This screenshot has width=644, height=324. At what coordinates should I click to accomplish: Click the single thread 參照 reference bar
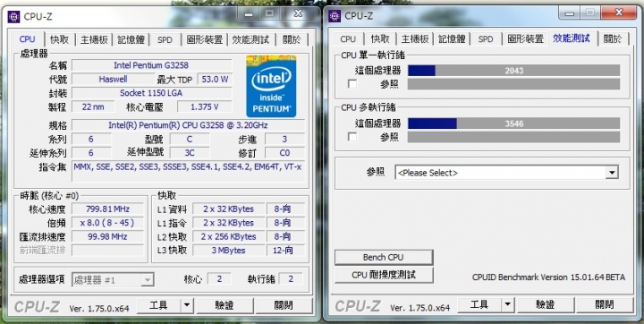513,84
